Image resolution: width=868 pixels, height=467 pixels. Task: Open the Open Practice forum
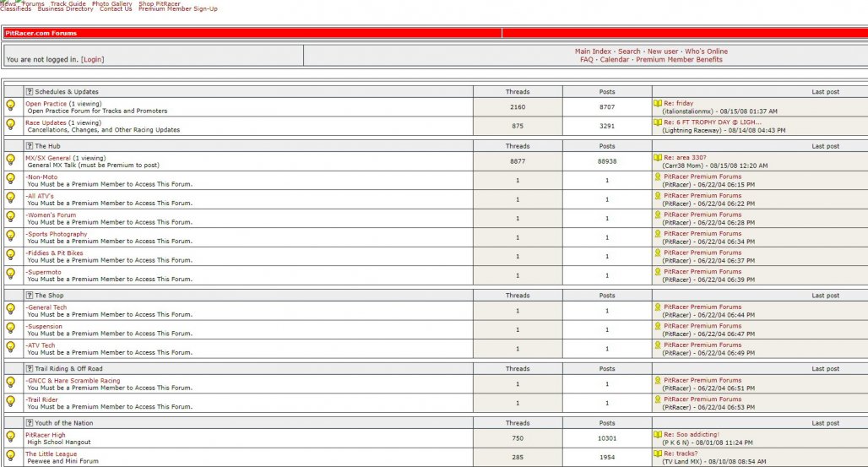(x=46, y=104)
